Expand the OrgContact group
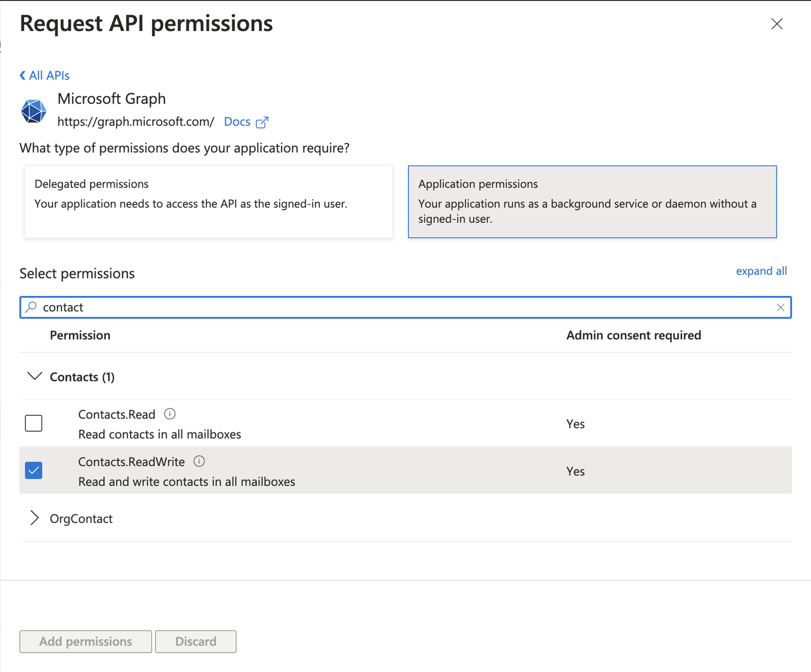Viewport: 811px width, 672px height. (34, 518)
